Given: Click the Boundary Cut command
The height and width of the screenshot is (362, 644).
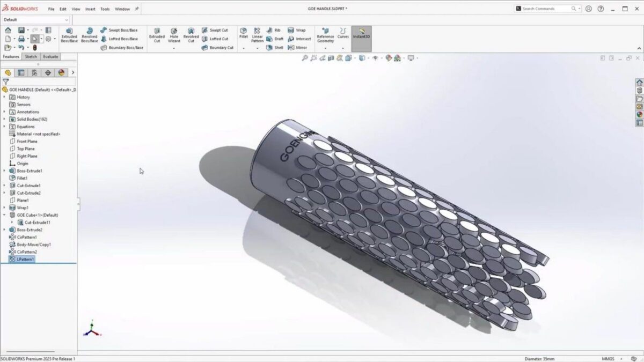Looking at the screenshot, I should 218,47.
